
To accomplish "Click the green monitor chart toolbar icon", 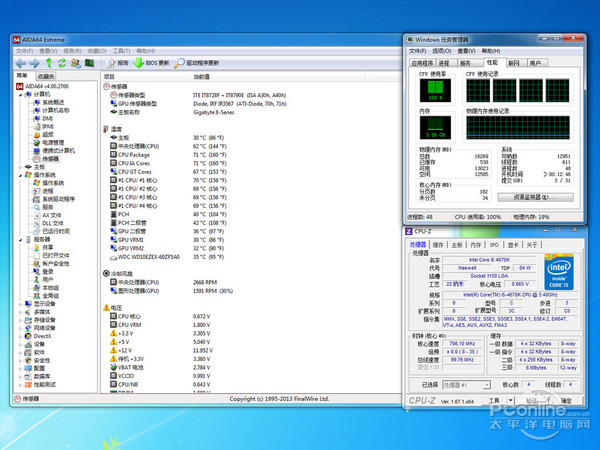I will pos(90,63).
